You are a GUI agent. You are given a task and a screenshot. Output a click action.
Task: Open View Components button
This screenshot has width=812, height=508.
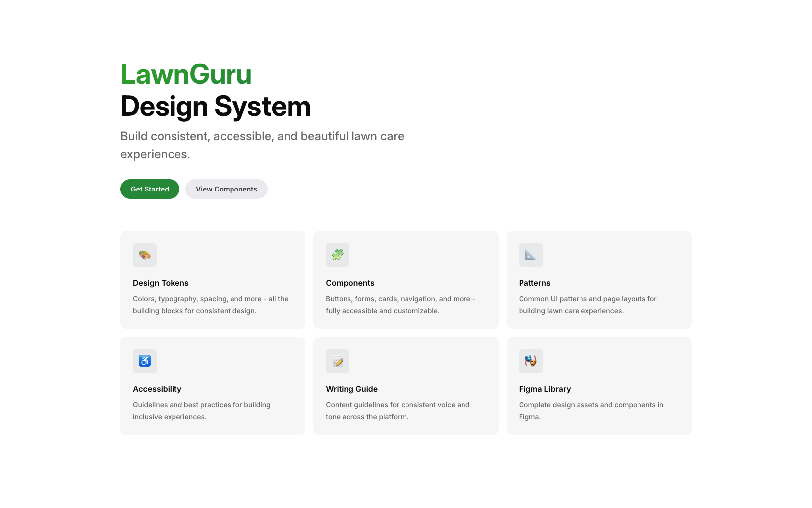point(227,189)
